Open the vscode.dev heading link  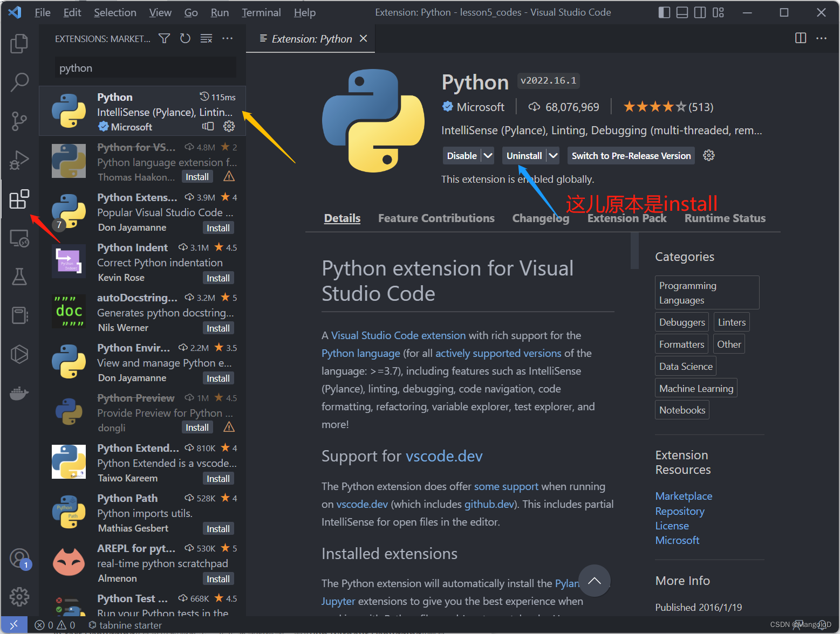click(444, 456)
